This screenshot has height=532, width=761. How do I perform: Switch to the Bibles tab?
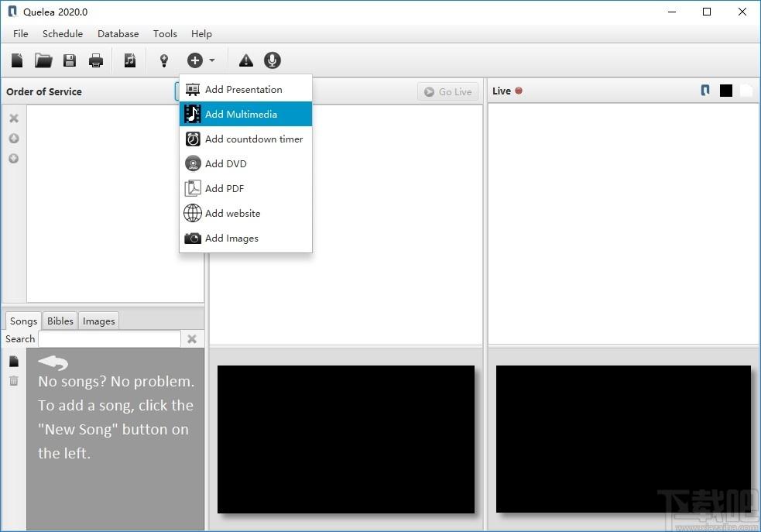pos(60,321)
